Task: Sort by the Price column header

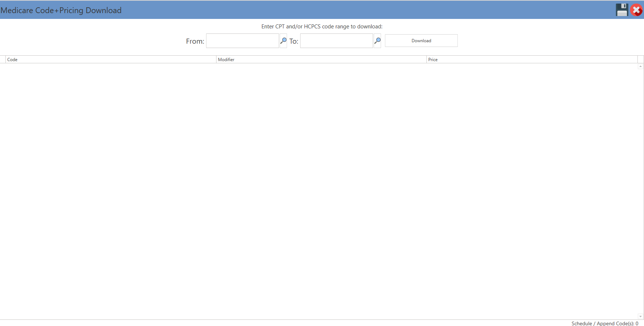Action: [532, 59]
